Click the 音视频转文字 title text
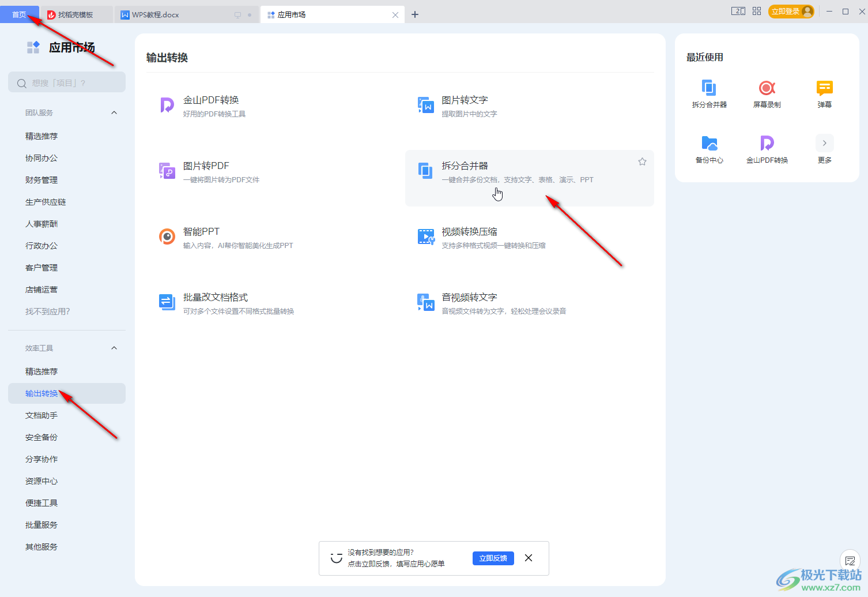 (469, 297)
